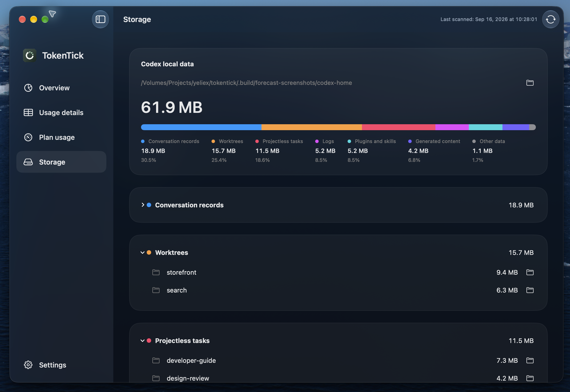Click the Overview pie chart icon
The width and height of the screenshot is (570, 392).
click(28, 88)
